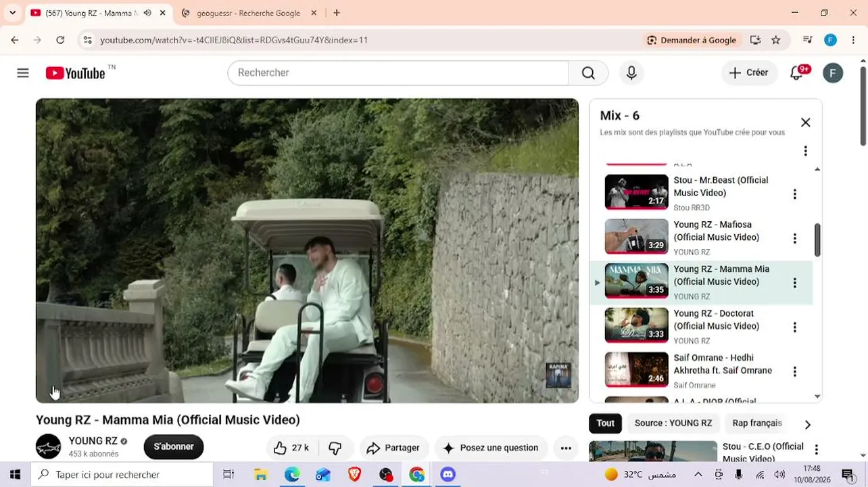Screen dimensions: 868x487
Task: Install or cast from address bar icon
Action: pos(756,40)
